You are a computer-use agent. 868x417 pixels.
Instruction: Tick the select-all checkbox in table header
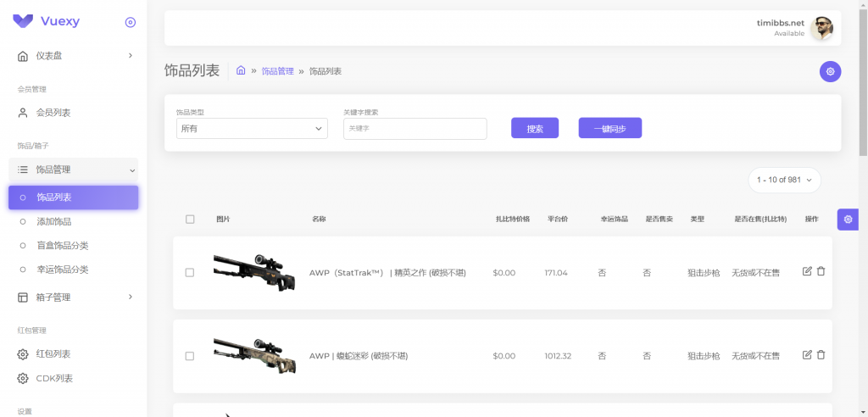[190, 220]
